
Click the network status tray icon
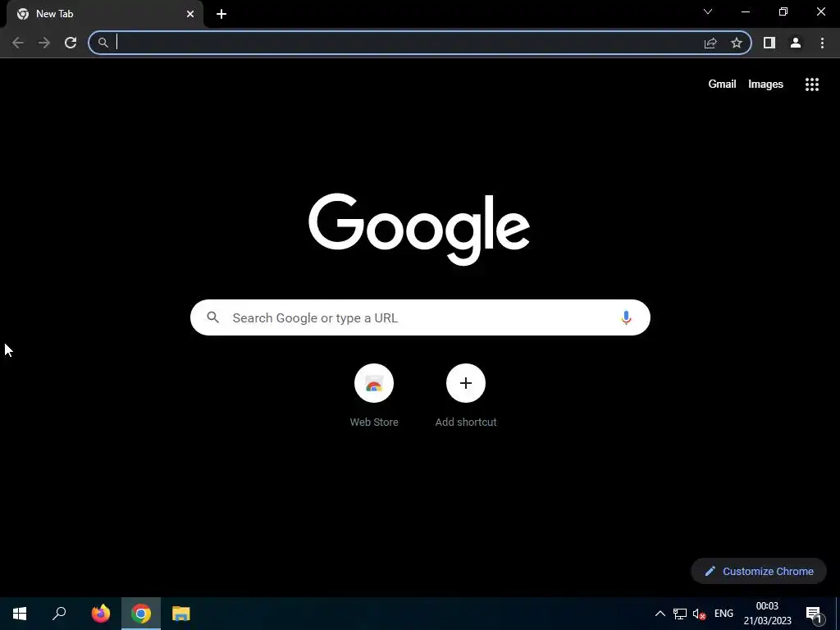tap(680, 614)
